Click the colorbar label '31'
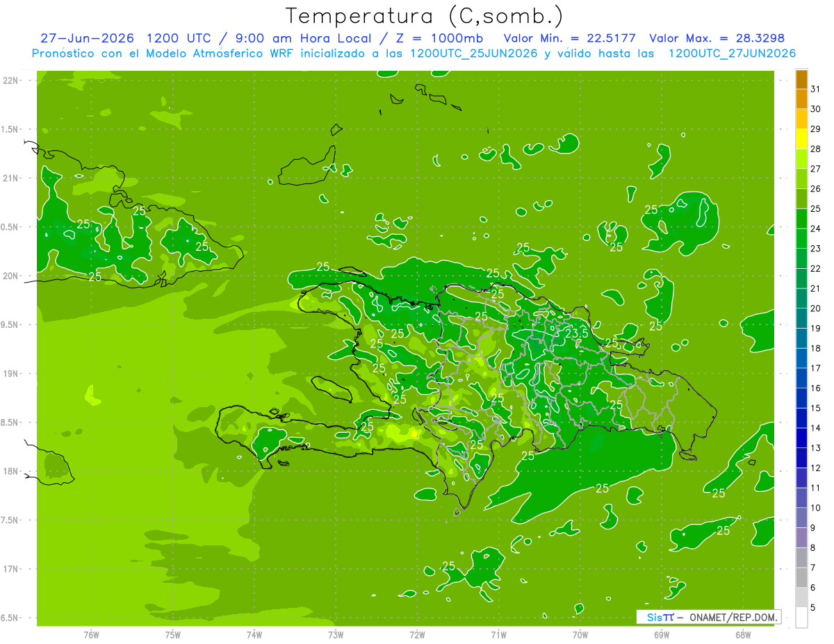The width and height of the screenshot is (834, 644). 816,89
